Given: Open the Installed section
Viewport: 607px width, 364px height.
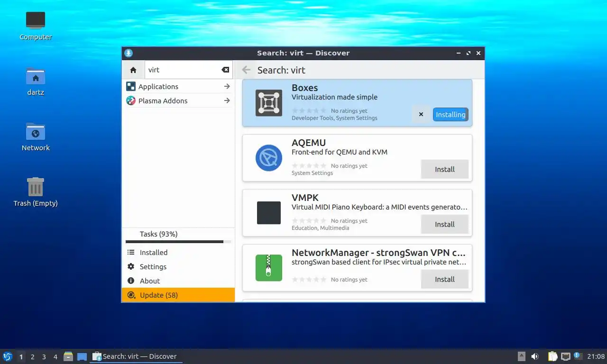Looking at the screenshot, I should pyautogui.click(x=178, y=253).
